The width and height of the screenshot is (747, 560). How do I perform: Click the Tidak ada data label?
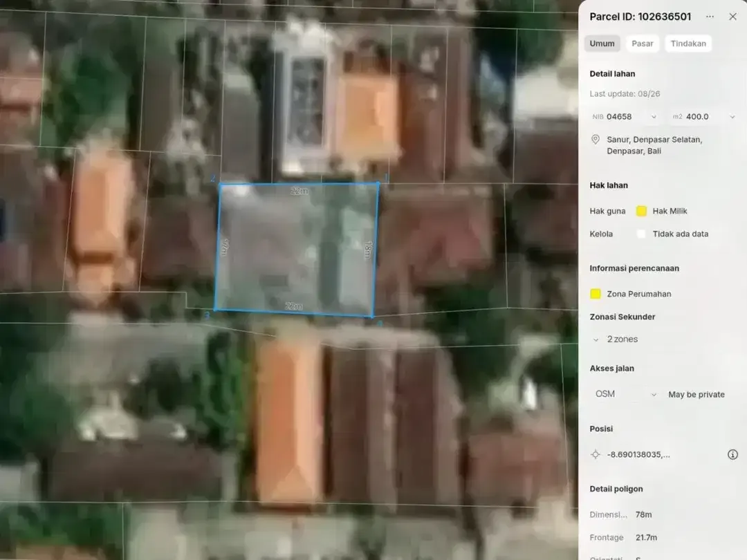click(681, 234)
